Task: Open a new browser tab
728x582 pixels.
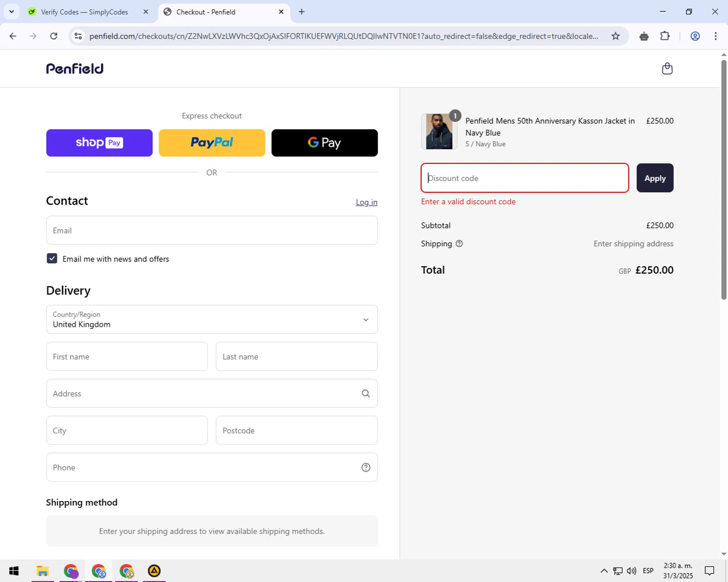Action: click(301, 12)
